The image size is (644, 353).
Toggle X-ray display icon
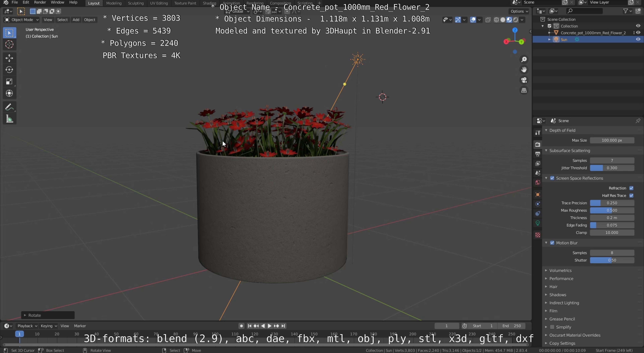tap(488, 20)
